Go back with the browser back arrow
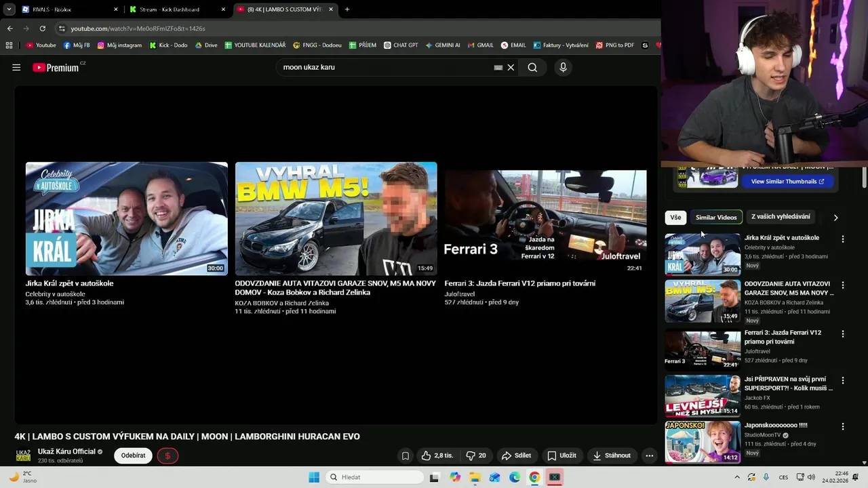Viewport: 868px width, 488px height. click(9, 28)
